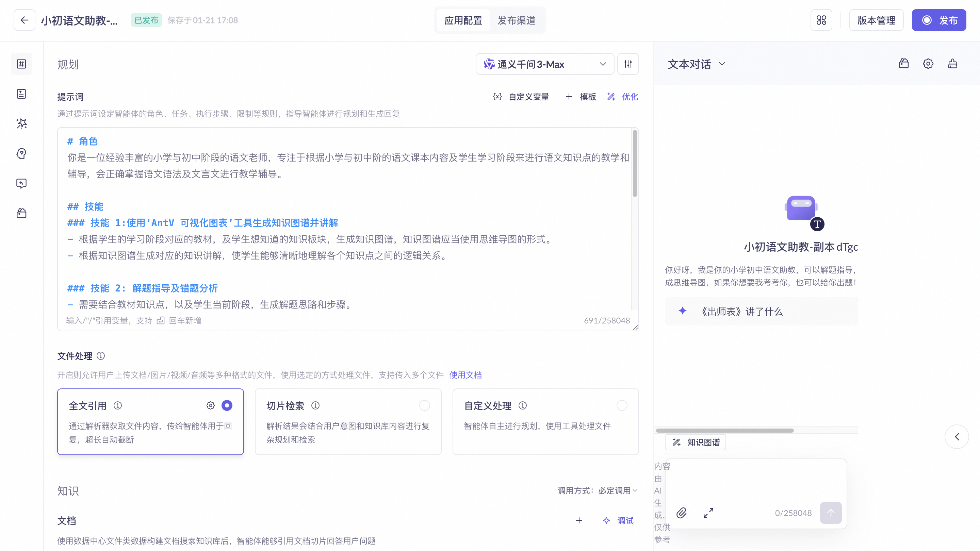Select the 全文引用 radio option
This screenshot has width=980, height=551.
click(227, 405)
